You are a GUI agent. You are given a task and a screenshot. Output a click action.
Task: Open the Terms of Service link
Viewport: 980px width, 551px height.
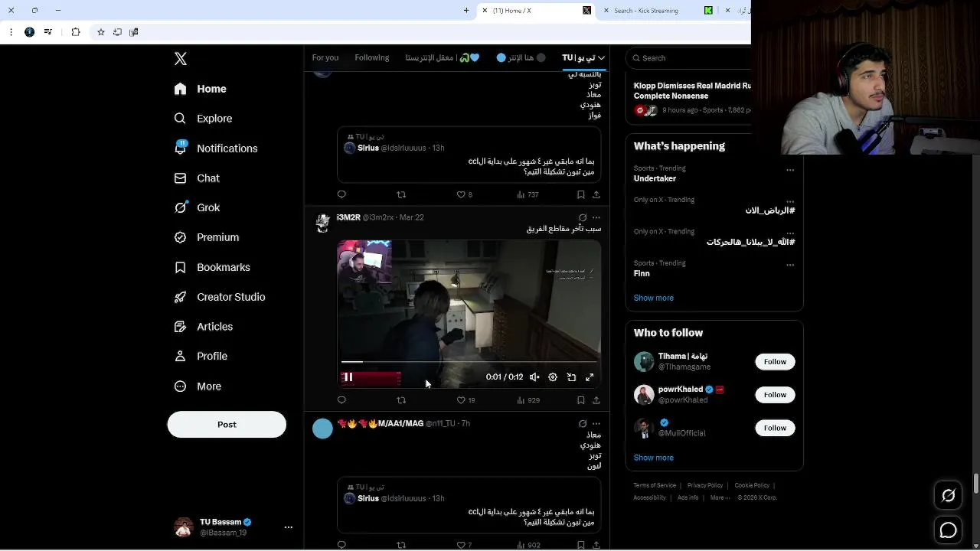coord(655,485)
